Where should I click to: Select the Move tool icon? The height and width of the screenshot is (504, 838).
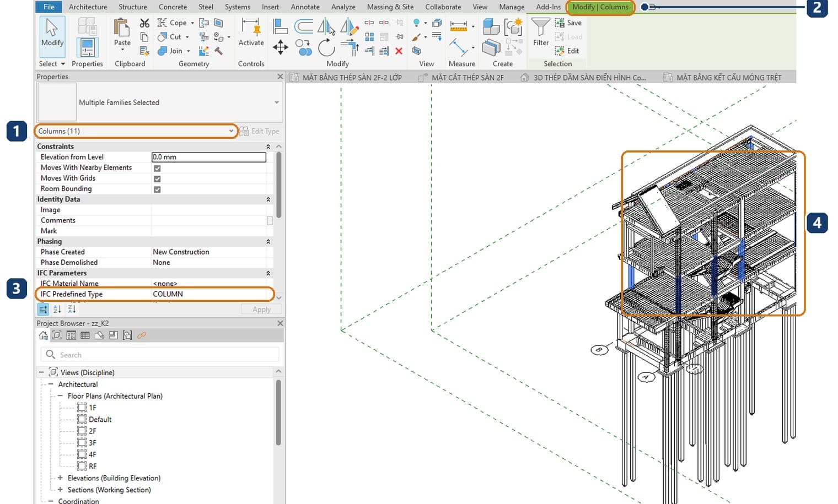(x=281, y=47)
